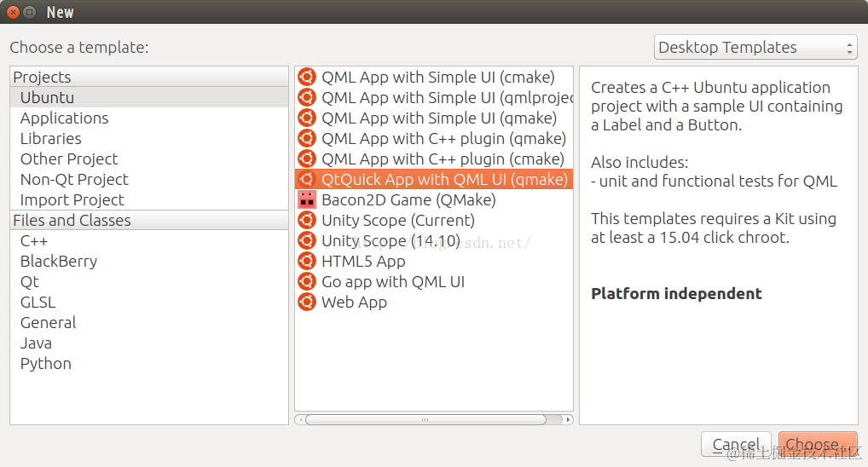The width and height of the screenshot is (868, 467).
Task: Select the Web App template
Action: click(x=434, y=303)
